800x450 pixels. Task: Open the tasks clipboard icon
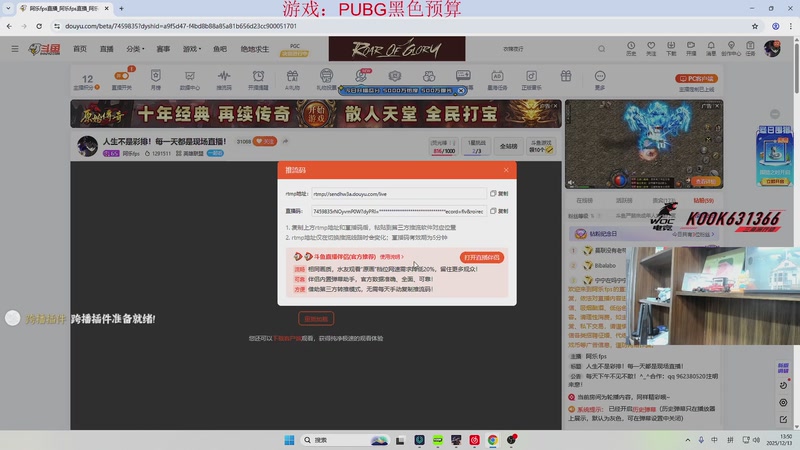coord(750,48)
